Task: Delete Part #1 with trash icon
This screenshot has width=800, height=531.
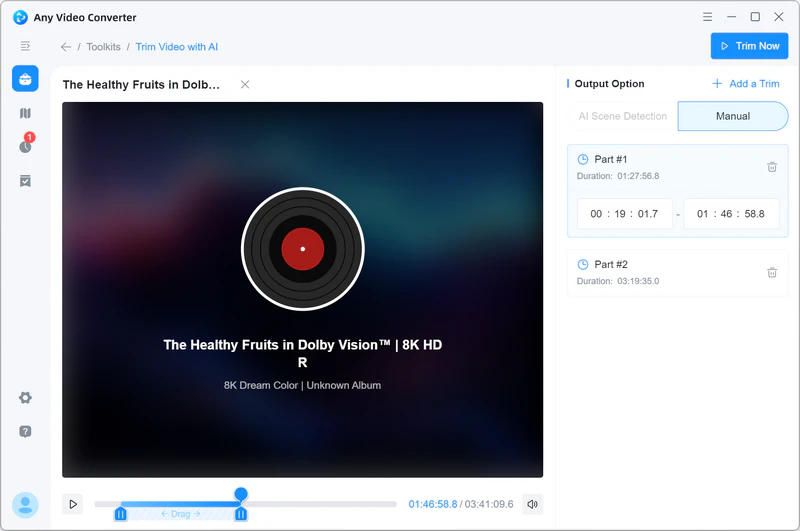Action: (772, 167)
